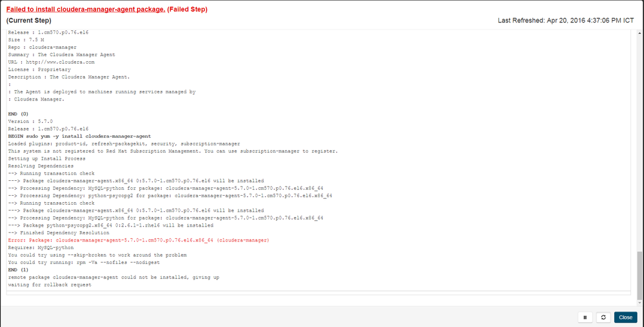The width and height of the screenshot is (644, 327).
Task: Click 'remote package cloudera-manager-agent could not be installed' line
Action: coord(113,277)
